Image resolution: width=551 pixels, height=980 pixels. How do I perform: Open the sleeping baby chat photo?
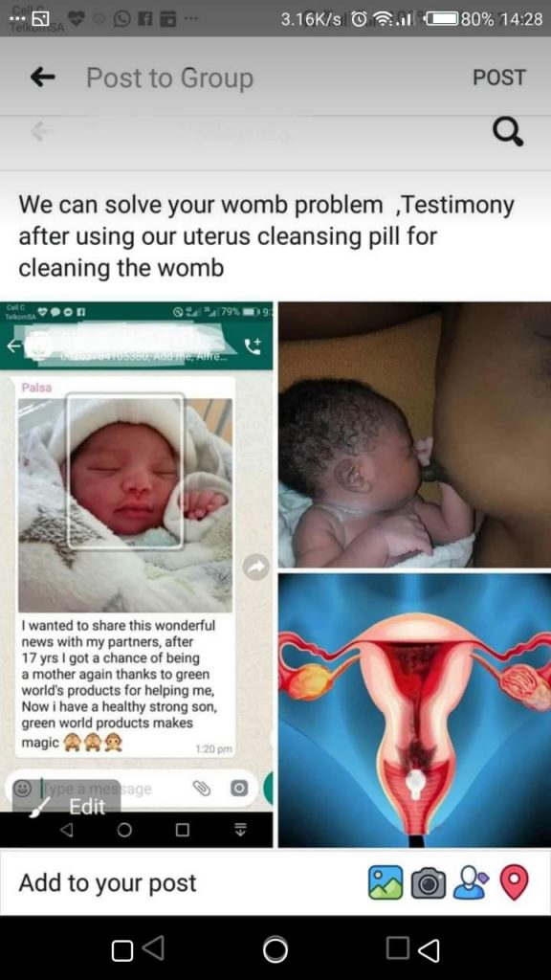click(125, 505)
